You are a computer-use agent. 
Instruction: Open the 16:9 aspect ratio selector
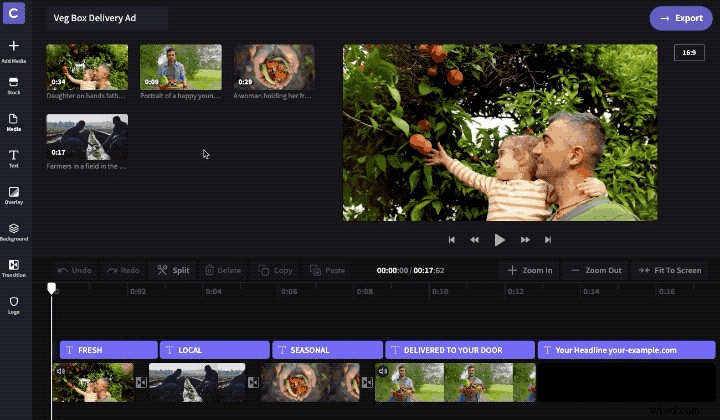(x=689, y=52)
